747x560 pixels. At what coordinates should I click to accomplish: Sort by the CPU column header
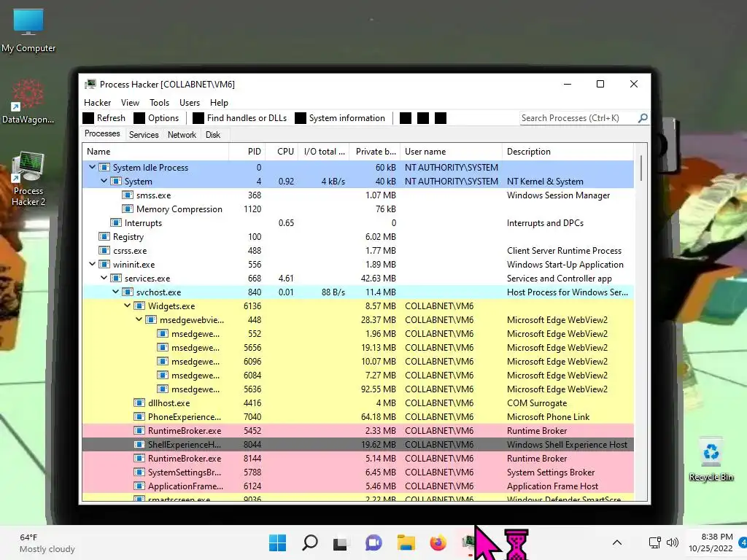coord(282,152)
